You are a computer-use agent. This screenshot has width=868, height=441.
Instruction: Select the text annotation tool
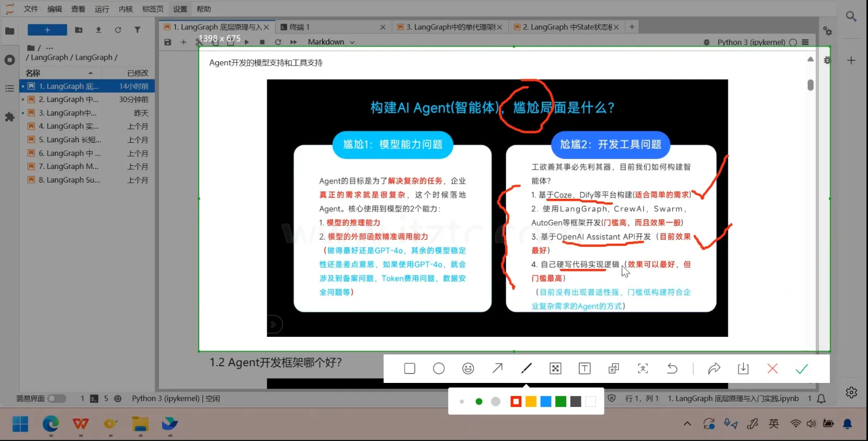(x=585, y=369)
